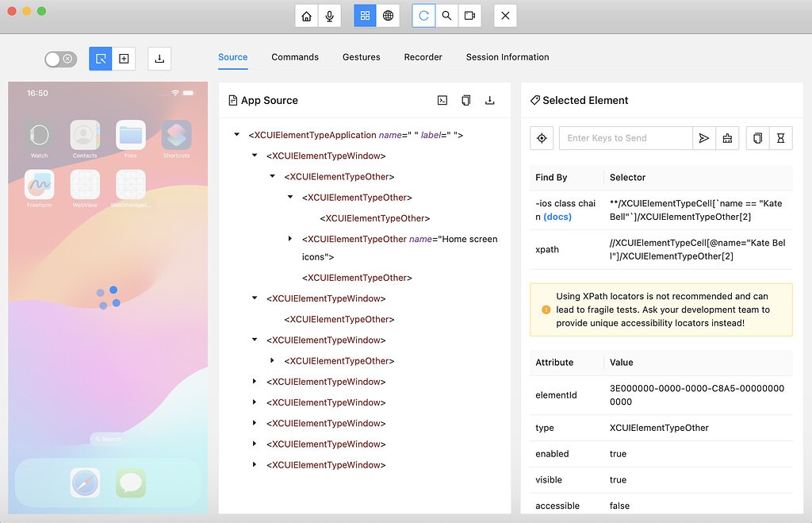
Task: Click the 'Enter Keys to Send' field
Action: (x=626, y=137)
